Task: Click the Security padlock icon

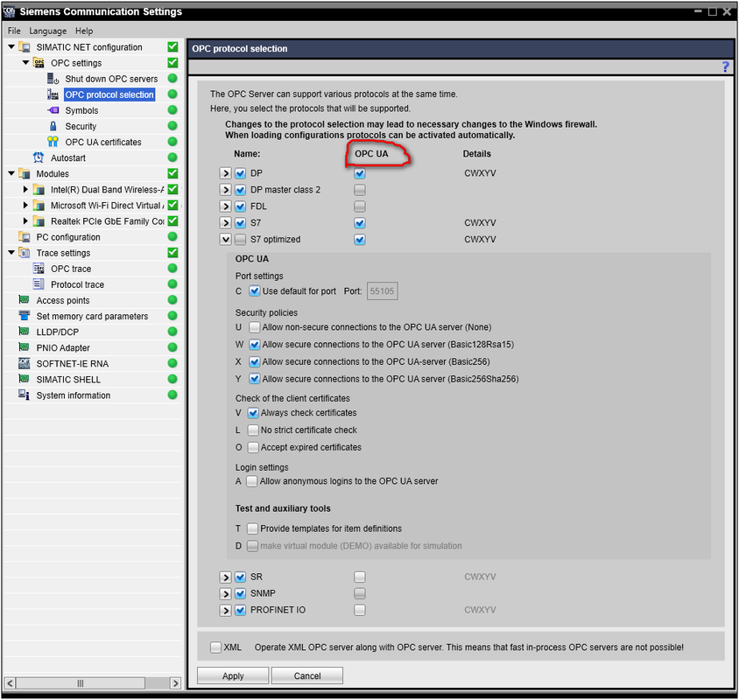Action: [53, 126]
